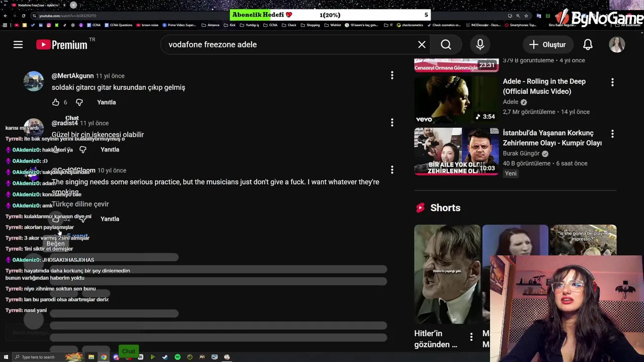Open the Kumpir zehirlenme video thumbnail

[x=456, y=151]
